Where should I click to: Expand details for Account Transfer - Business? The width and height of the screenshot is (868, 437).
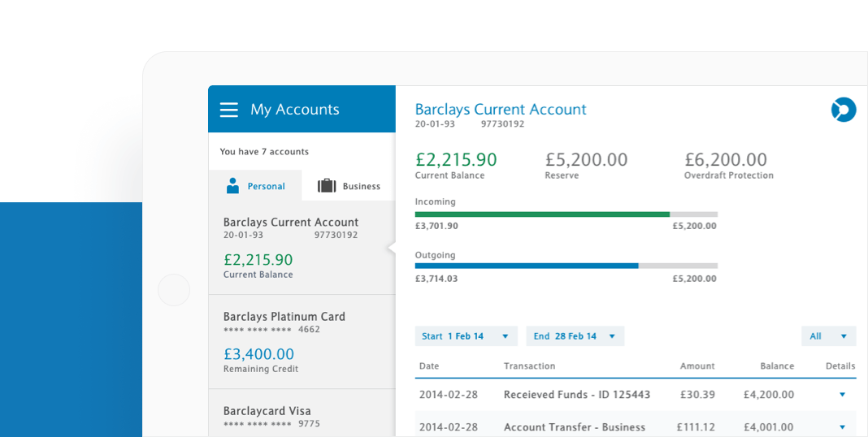click(843, 427)
